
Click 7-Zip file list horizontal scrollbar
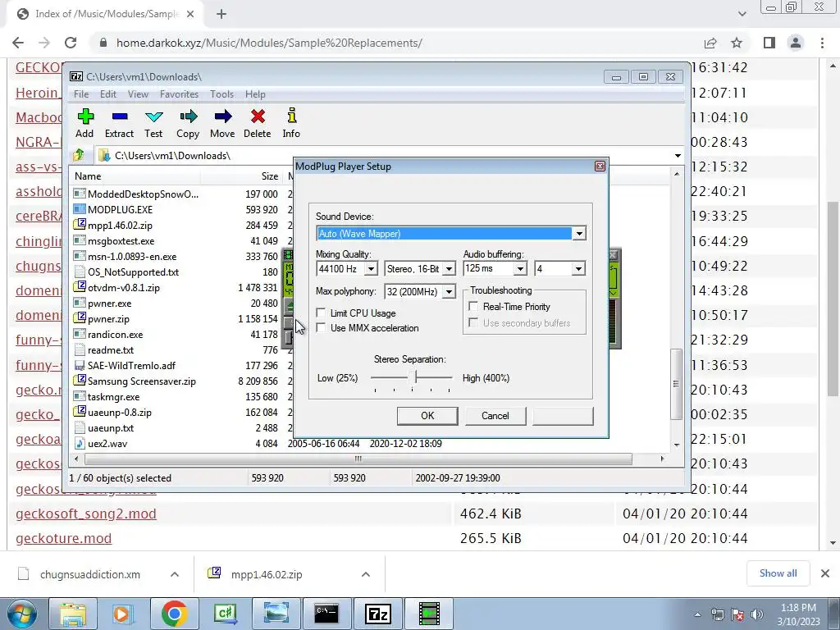358,459
